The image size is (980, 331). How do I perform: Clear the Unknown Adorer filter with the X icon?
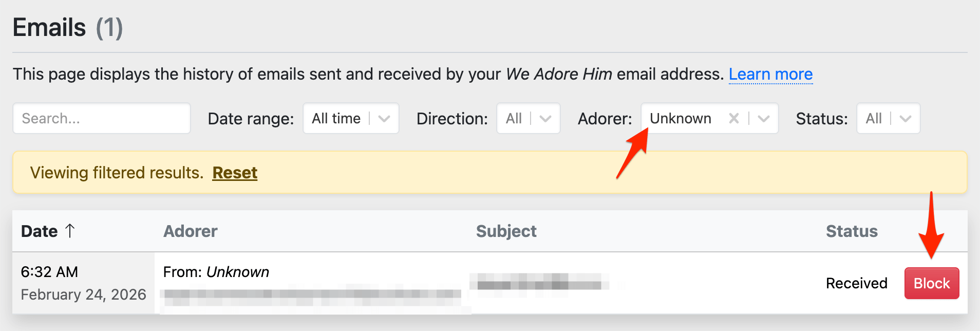(734, 119)
